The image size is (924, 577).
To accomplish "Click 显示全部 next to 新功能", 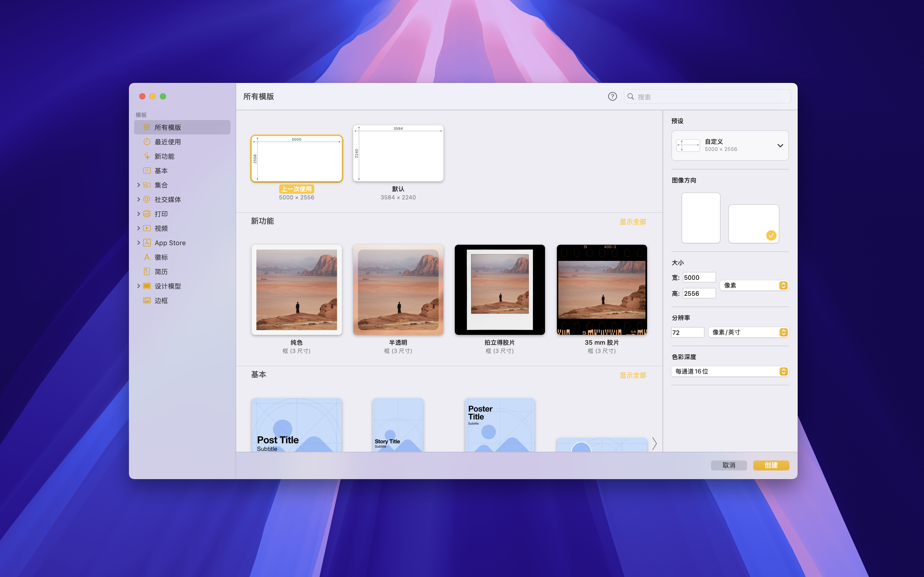I will pos(633,221).
